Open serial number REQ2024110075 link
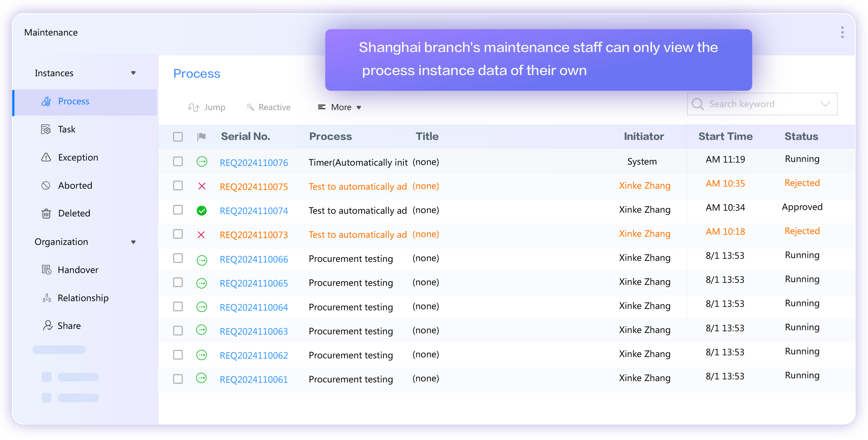The width and height of the screenshot is (868, 440). point(254,187)
